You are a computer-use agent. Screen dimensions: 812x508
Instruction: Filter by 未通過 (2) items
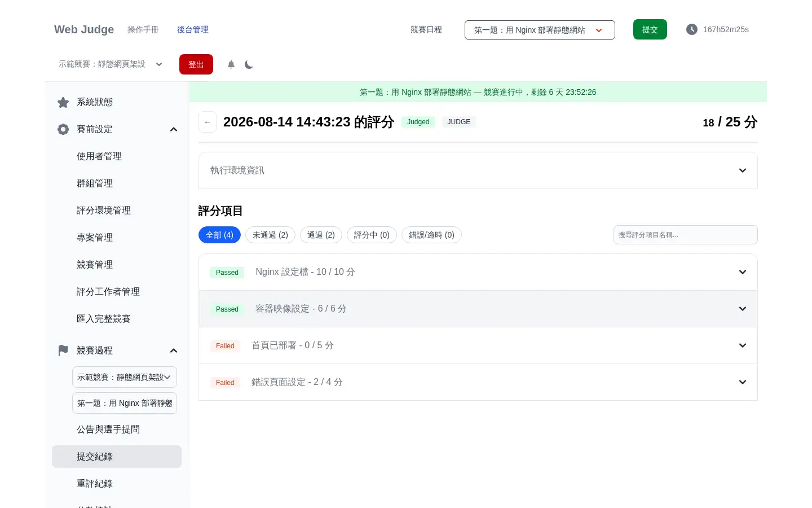point(270,235)
